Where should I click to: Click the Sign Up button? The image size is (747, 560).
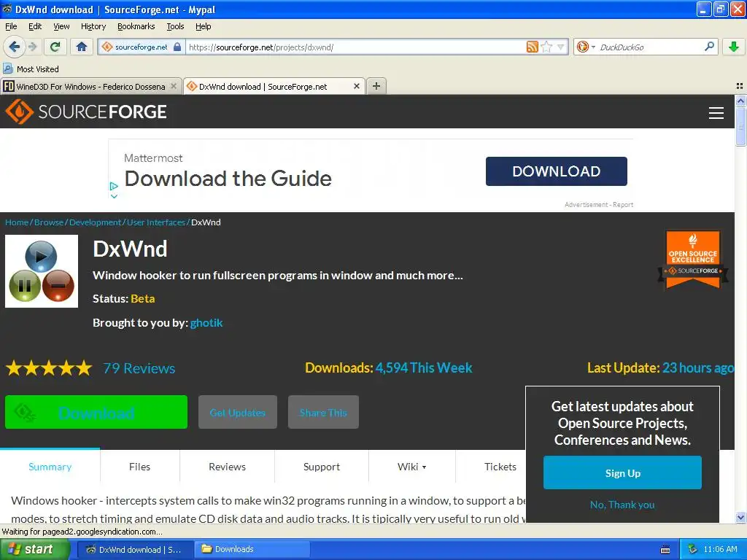click(x=622, y=472)
